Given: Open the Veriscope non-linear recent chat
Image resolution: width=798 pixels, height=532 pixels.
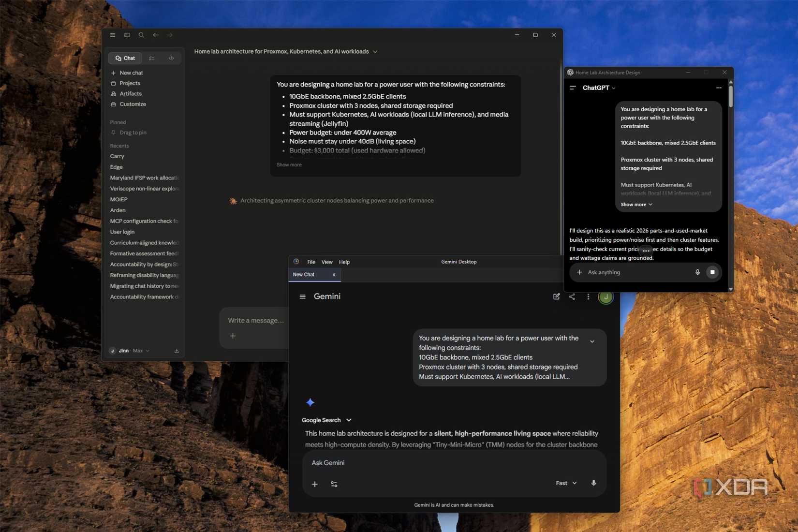Looking at the screenshot, I should click(145, 189).
